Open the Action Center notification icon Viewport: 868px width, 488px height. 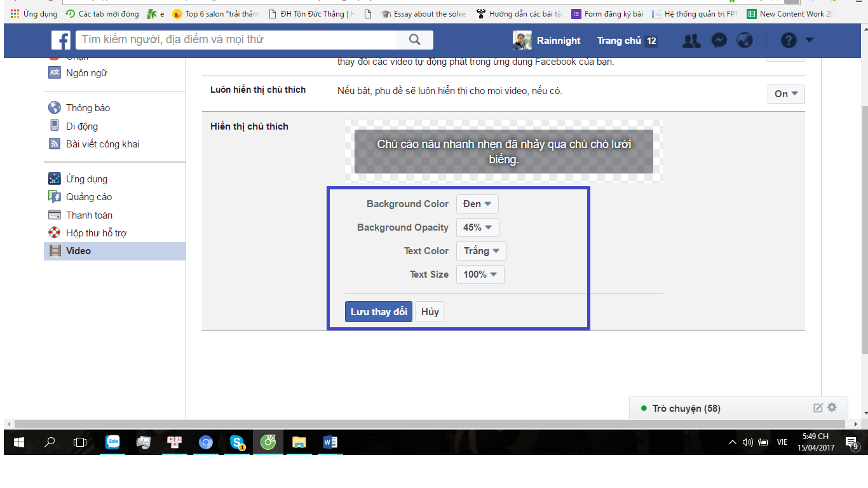[x=852, y=443]
